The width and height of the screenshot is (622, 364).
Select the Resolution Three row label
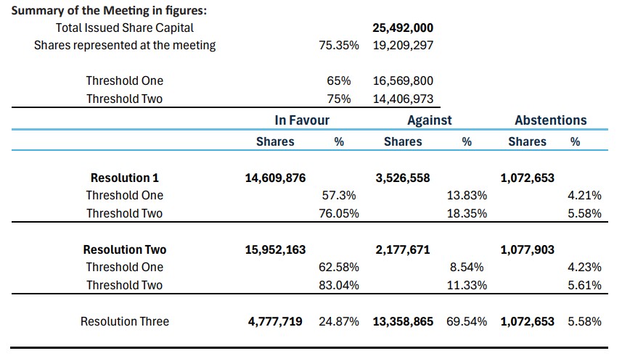125,321
